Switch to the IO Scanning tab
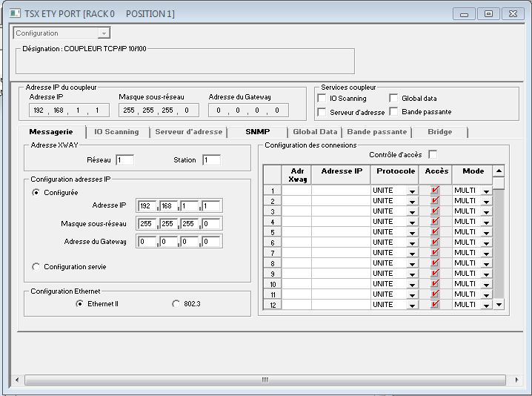Image resolution: width=532 pixels, height=396 pixels. tap(116, 131)
